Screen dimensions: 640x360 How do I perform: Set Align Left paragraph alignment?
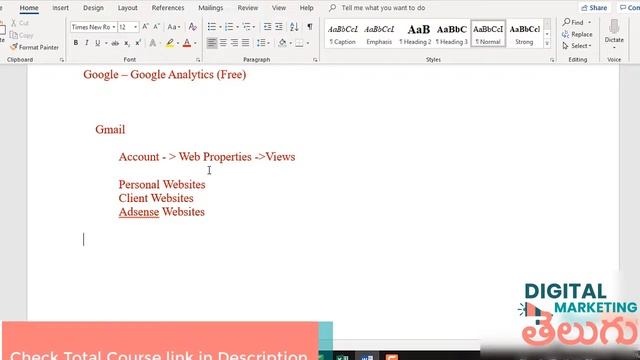pyautogui.click(x=212, y=43)
